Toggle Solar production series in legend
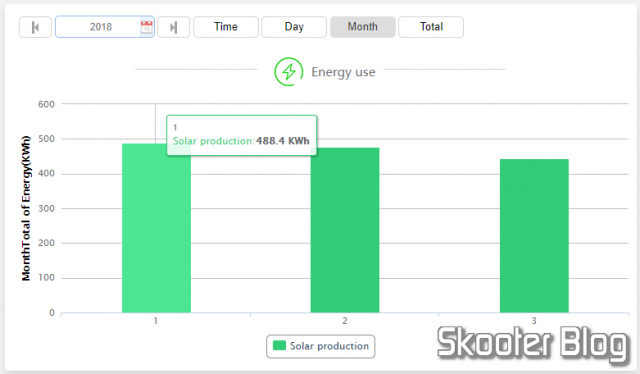The height and width of the screenshot is (374, 640). (x=321, y=346)
